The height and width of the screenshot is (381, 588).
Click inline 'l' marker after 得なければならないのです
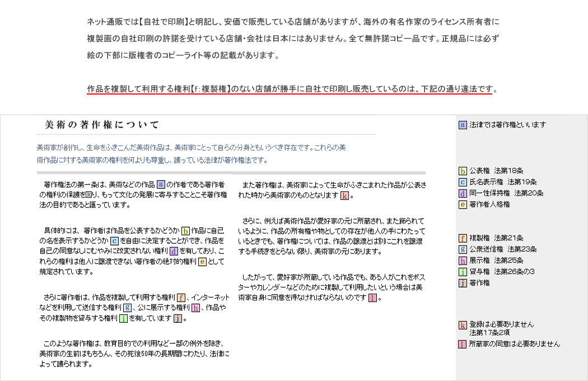pos(373,298)
